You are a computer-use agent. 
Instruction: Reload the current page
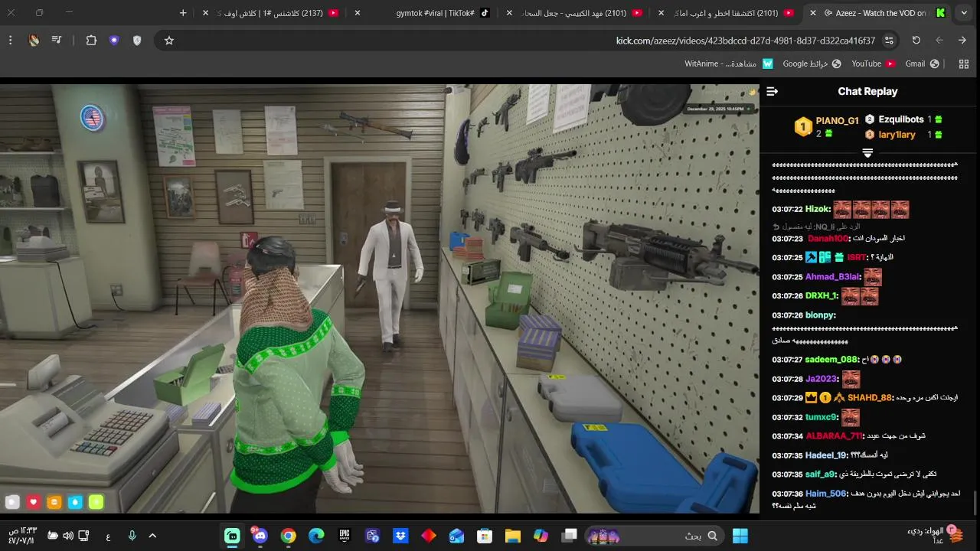916,41
